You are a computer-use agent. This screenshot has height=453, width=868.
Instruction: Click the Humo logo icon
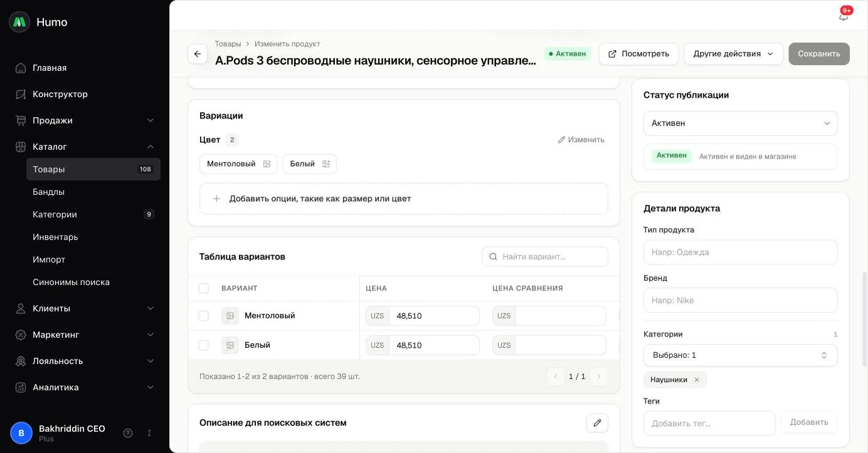point(19,22)
